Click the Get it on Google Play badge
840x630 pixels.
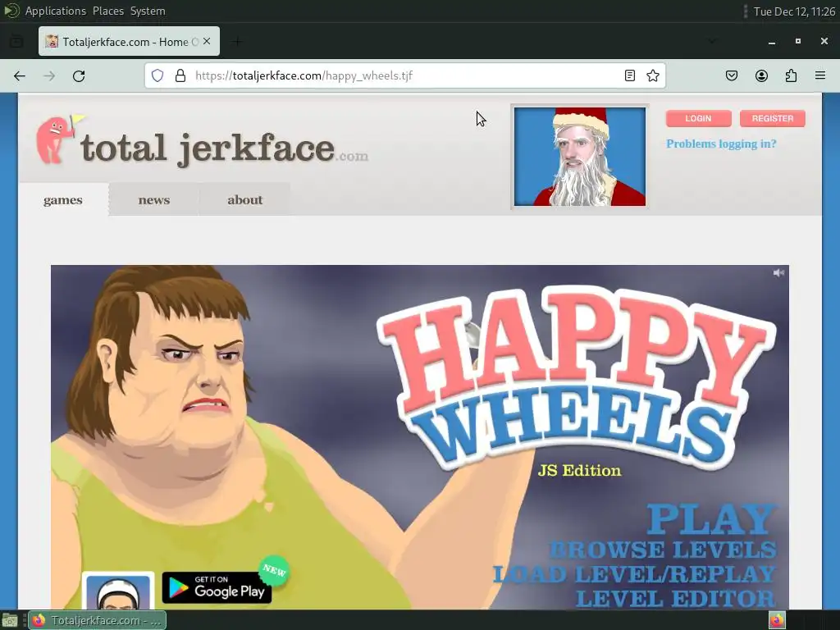[217, 587]
